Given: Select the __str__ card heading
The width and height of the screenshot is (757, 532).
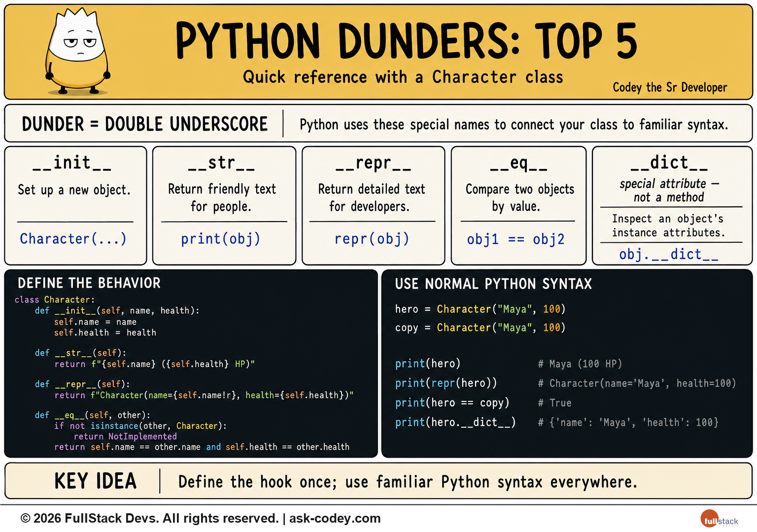Looking at the screenshot, I should (x=221, y=163).
